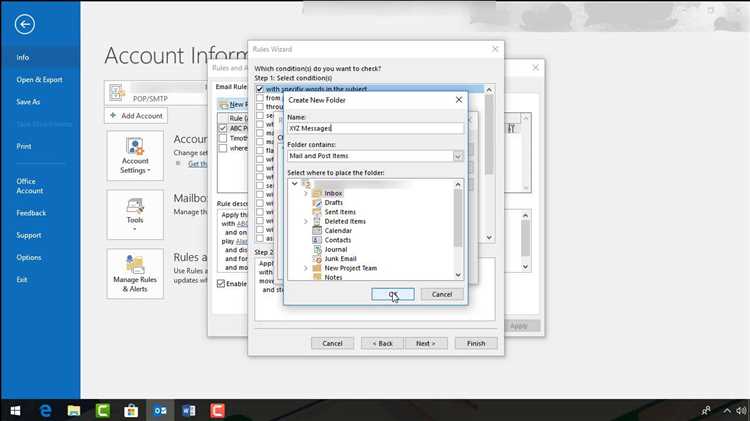Open the Tools icon button
Image resolution: width=750 pixels, height=421 pixels.
[x=135, y=214]
